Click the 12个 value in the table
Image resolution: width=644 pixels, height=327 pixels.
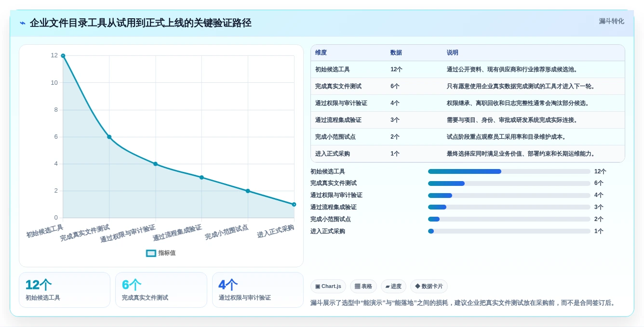pyautogui.click(x=396, y=69)
